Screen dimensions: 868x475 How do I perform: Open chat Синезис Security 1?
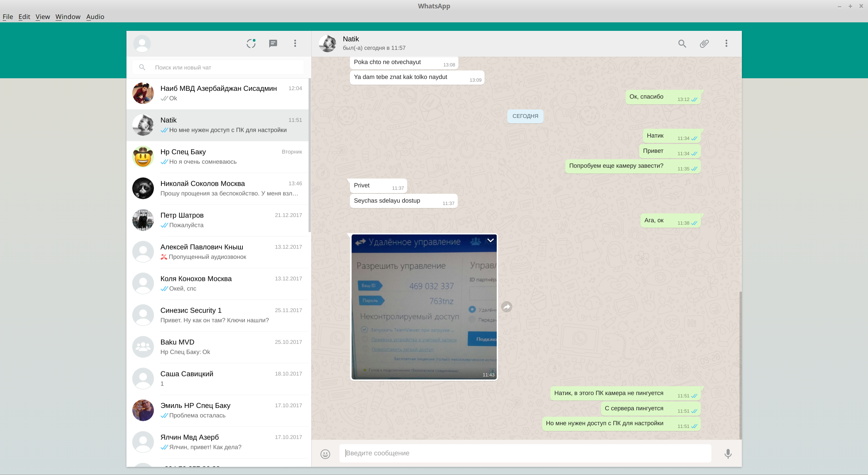(x=217, y=315)
